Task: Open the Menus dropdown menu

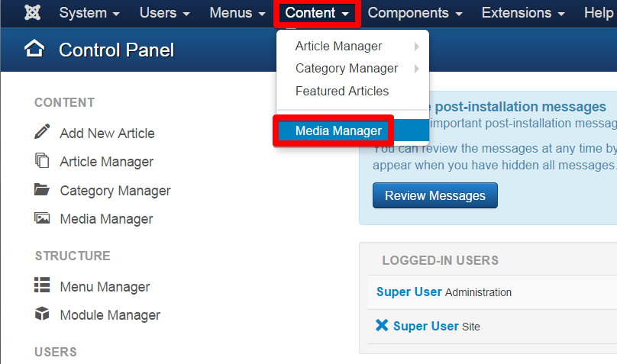Action: point(237,13)
